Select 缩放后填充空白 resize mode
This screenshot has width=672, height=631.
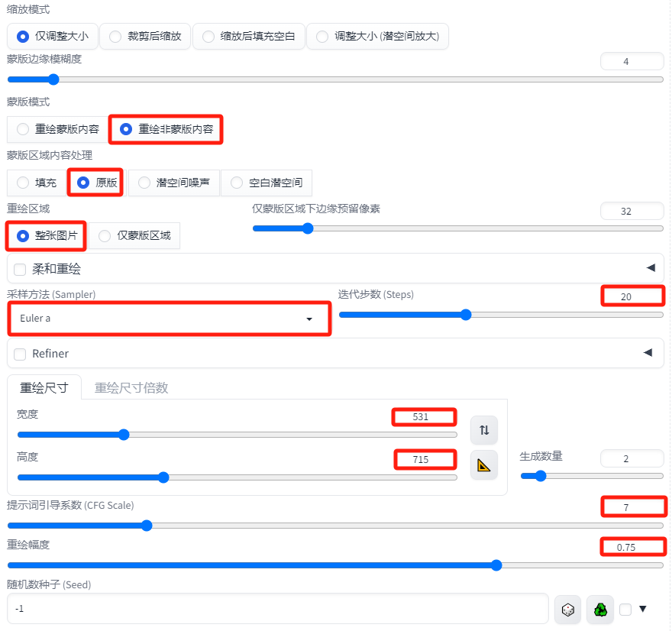click(249, 37)
